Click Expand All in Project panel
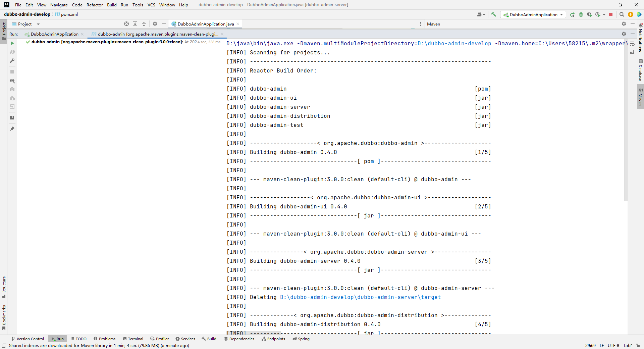 [x=135, y=24]
